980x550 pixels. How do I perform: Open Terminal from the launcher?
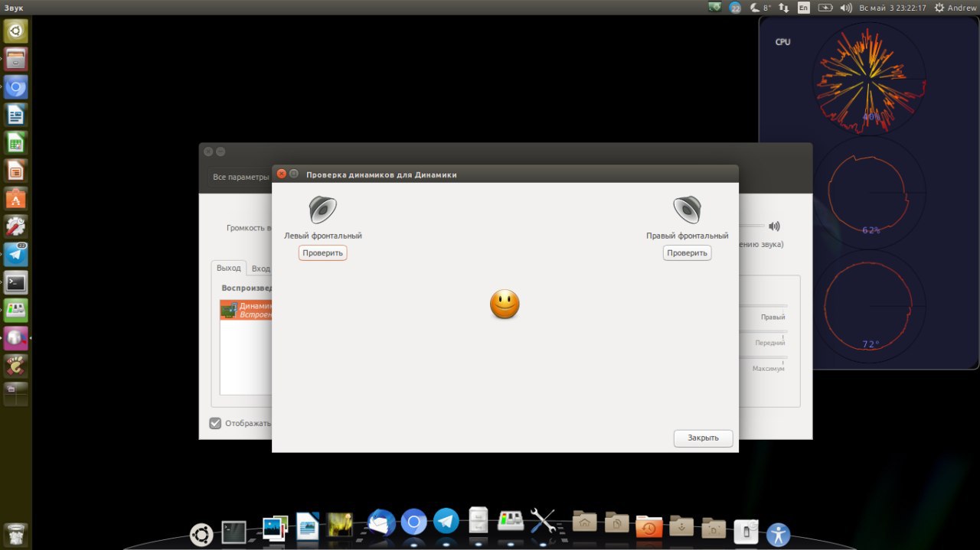click(x=16, y=282)
